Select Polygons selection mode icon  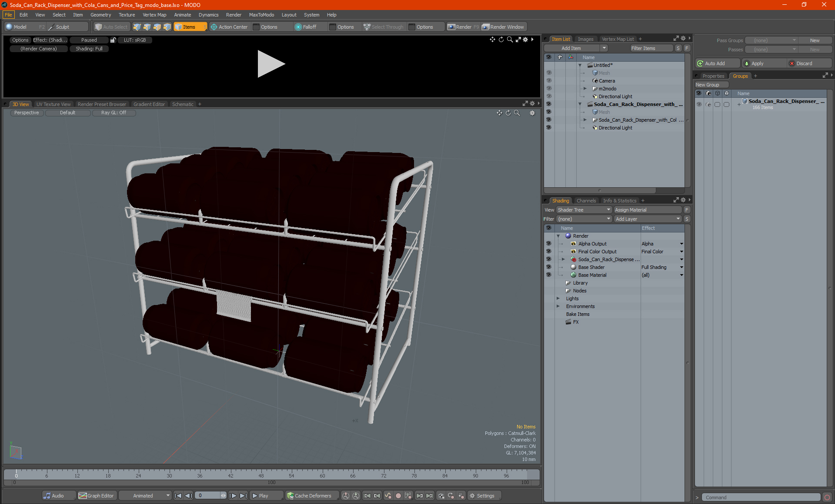click(157, 27)
